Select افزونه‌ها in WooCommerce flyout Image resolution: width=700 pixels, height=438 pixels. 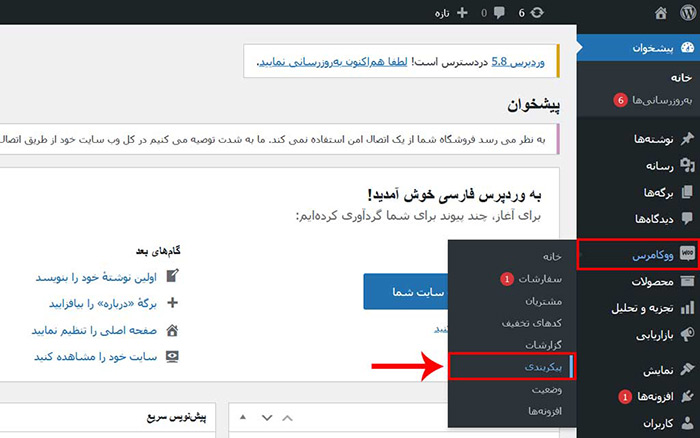(545, 411)
